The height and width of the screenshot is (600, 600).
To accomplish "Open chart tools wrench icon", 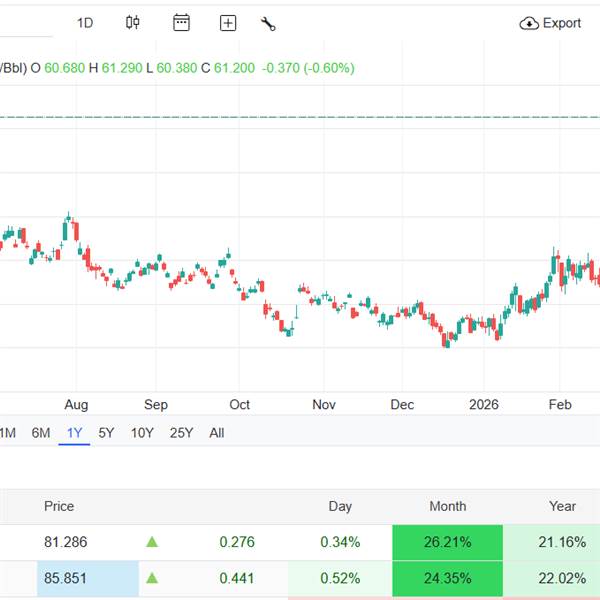I will point(268,24).
